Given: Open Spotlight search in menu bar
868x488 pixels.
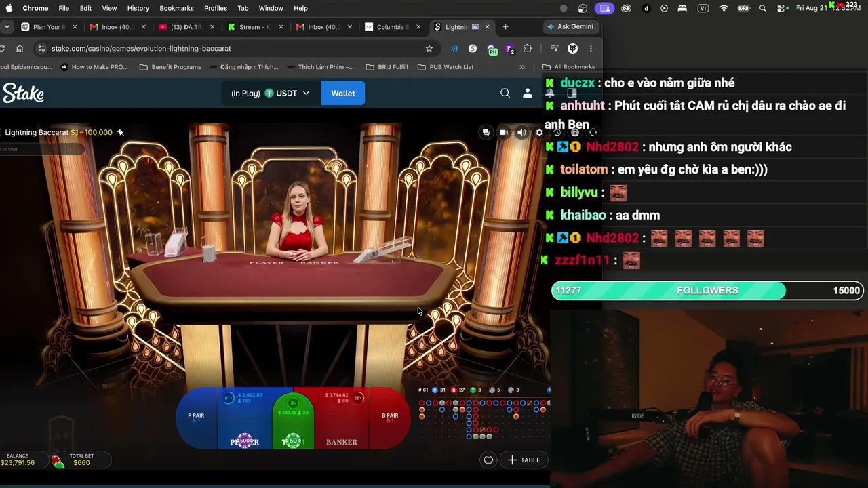Looking at the screenshot, I should pyautogui.click(x=763, y=8).
